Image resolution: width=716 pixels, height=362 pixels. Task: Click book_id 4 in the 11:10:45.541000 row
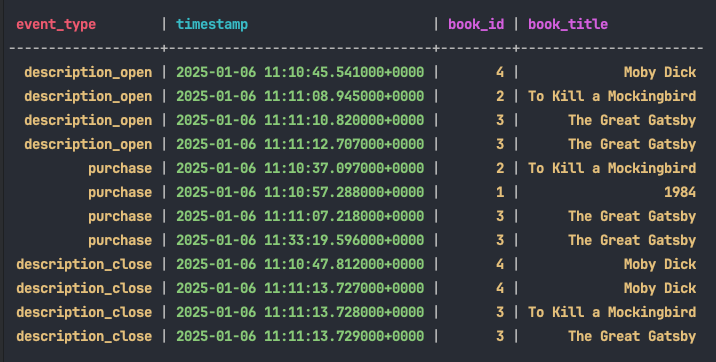(500, 72)
